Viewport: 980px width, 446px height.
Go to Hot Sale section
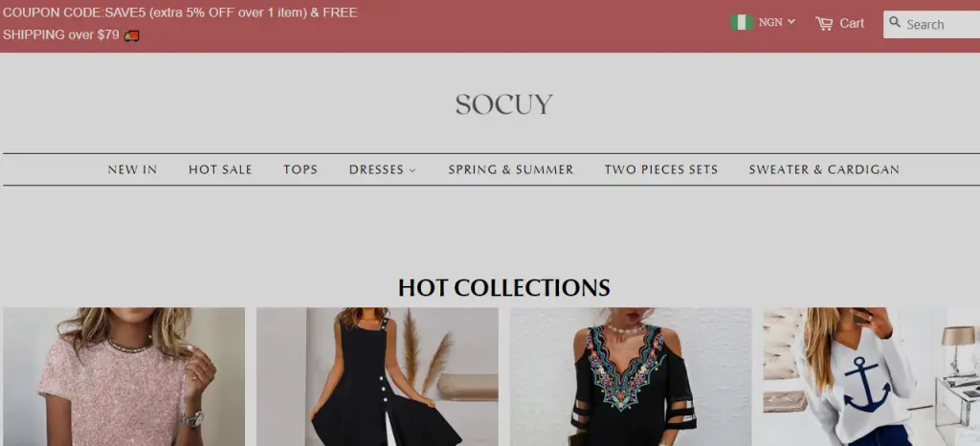220,169
